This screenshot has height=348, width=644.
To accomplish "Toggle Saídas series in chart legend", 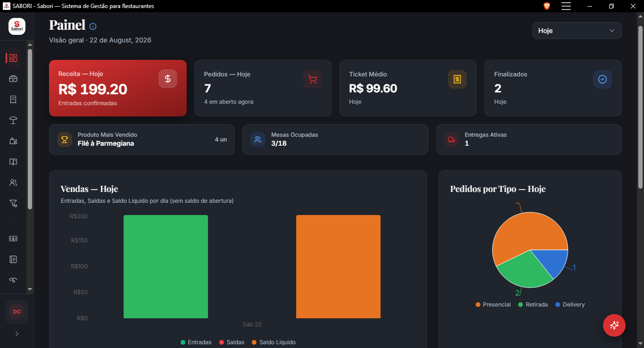I will tap(231, 342).
